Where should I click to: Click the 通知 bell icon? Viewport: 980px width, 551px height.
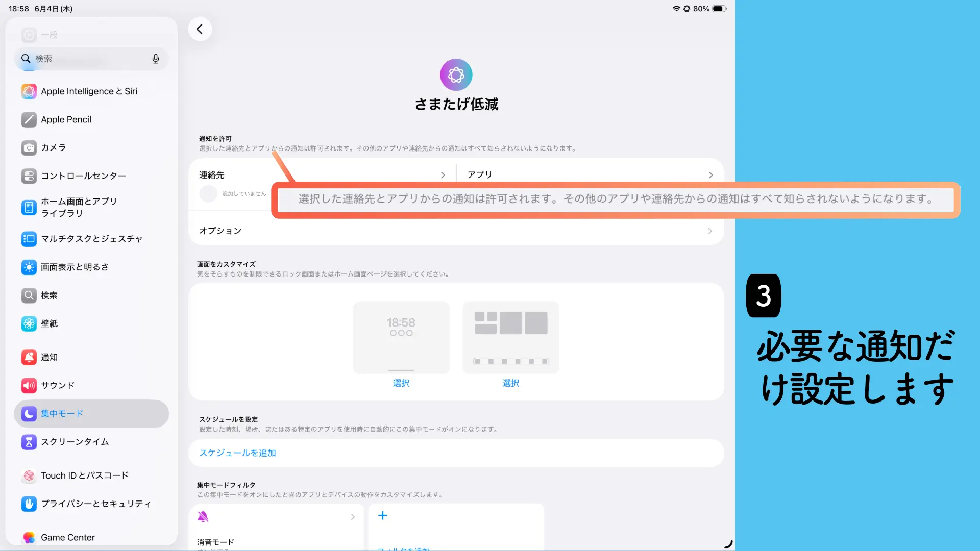(29, 357)
